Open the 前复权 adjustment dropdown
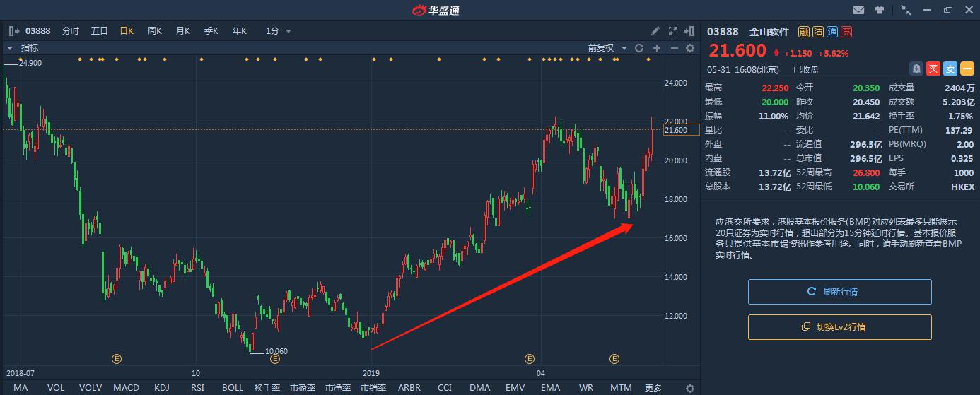 click(x=607, y=48)
